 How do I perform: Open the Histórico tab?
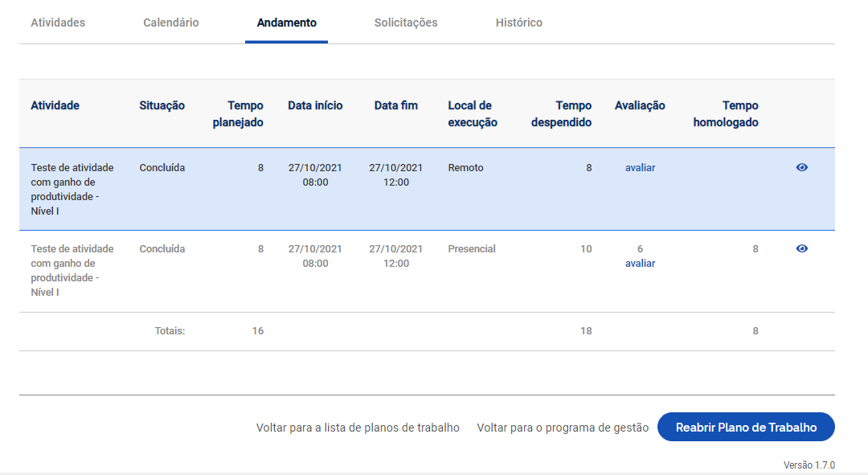click(x=518, y=23)
